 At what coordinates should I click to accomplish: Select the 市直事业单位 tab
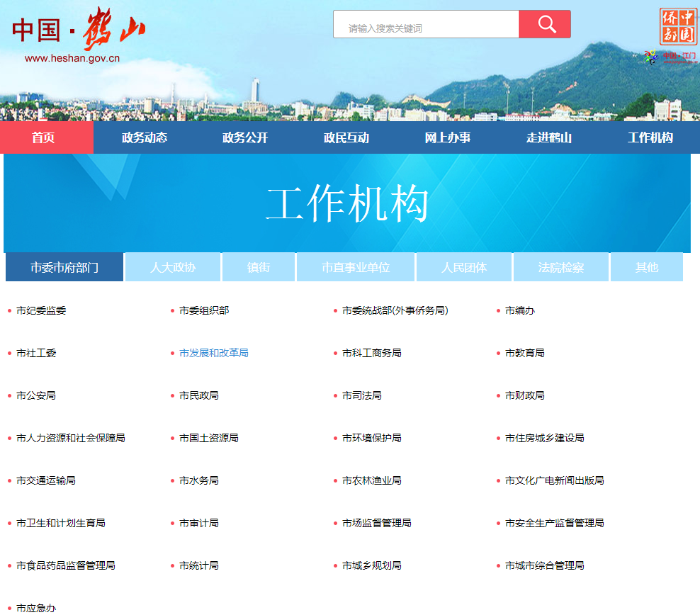[356, 267]
